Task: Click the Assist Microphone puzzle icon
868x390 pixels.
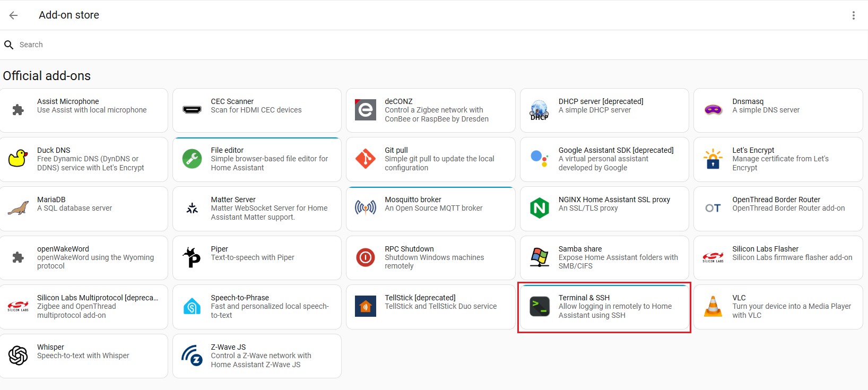Action: point(18,110)
